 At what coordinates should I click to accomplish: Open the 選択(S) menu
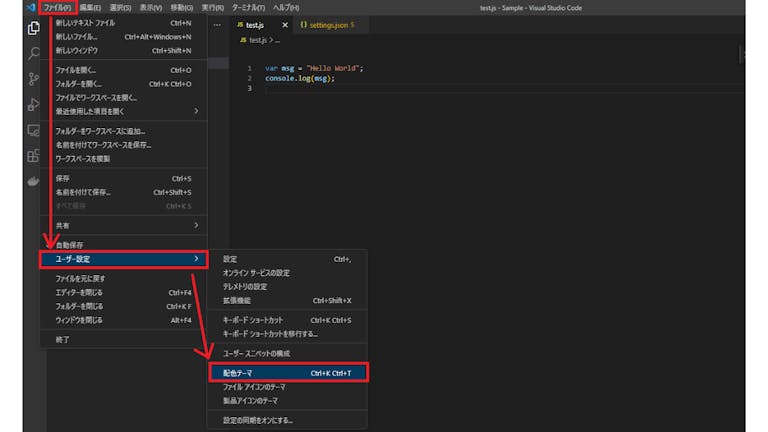click(x=120, y=8)
